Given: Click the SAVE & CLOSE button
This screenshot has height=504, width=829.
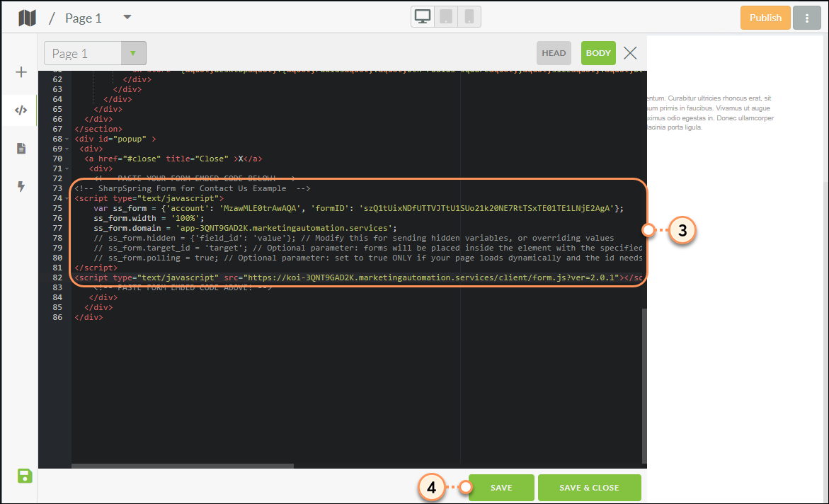Looking at the screenshot, I should 590,488.
